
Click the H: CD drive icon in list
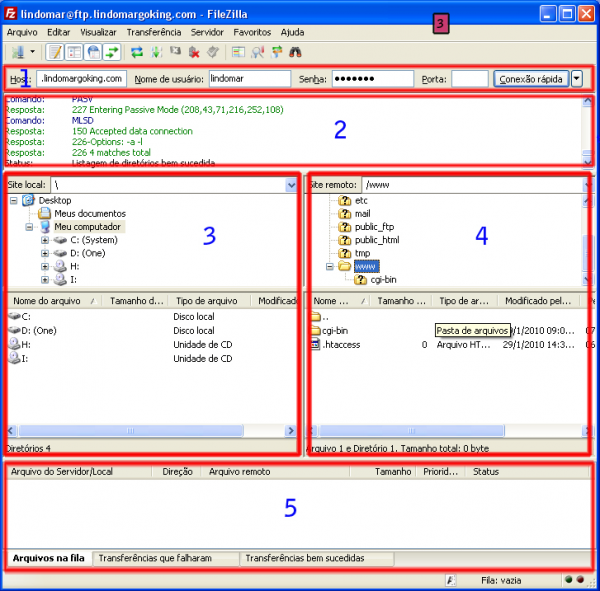coord(14,344)
